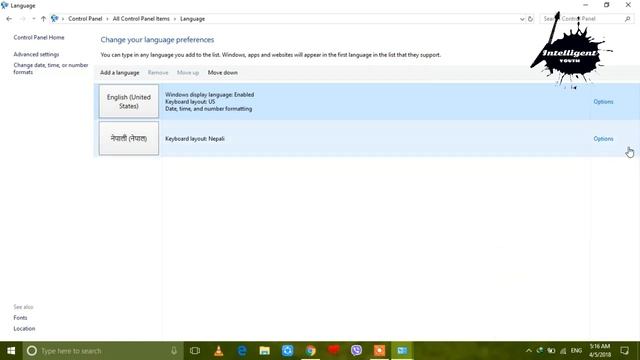Expand the address bar history dropdown
640x360 pixels.
[522, 19]
